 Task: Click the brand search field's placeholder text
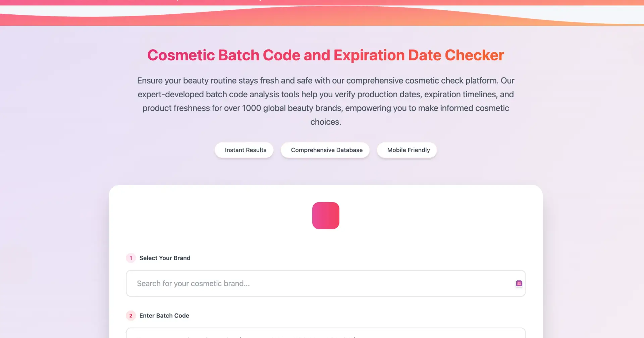click(x=193, y=283)
